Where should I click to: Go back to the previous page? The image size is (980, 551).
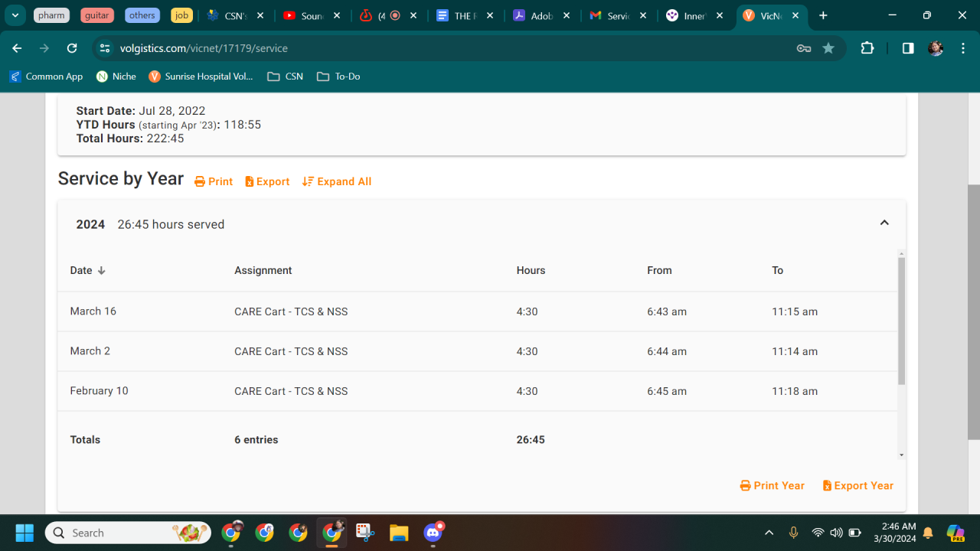click(x=17, y=48)
